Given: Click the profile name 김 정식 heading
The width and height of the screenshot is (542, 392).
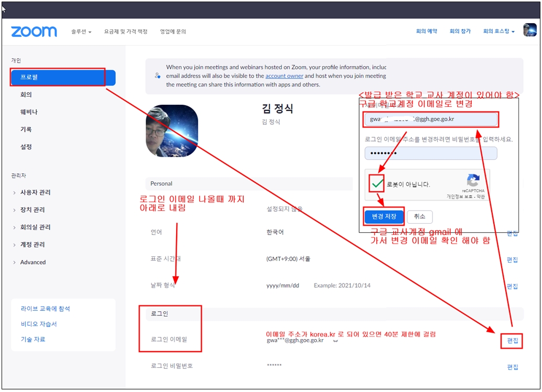Looking at the screenshot, I should click(277, 108).
